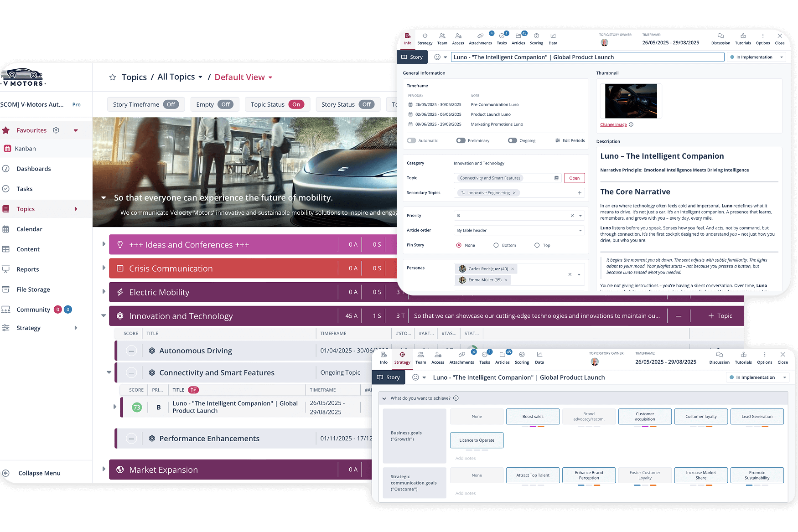
Task: Open Content from the sidebar
Action: (x=28, y=249)
